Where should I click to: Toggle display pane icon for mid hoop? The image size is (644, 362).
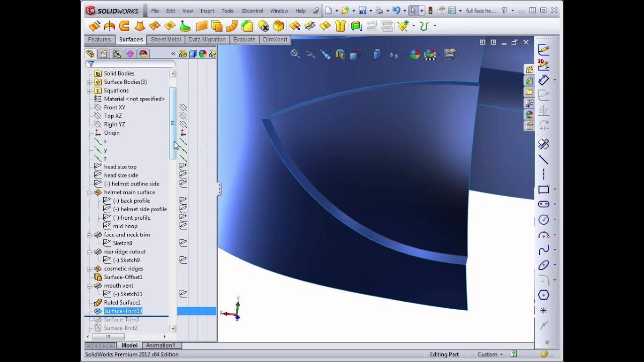point(183,226)
